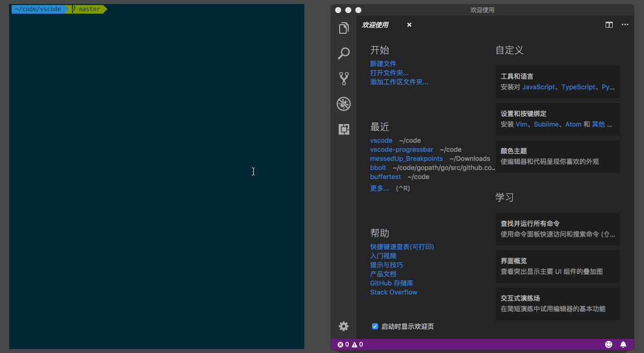Screen dimensions: 644x353
Task: Open the Debug icon in activity bar
Action: pyautogui.click(x=344, y=104)
